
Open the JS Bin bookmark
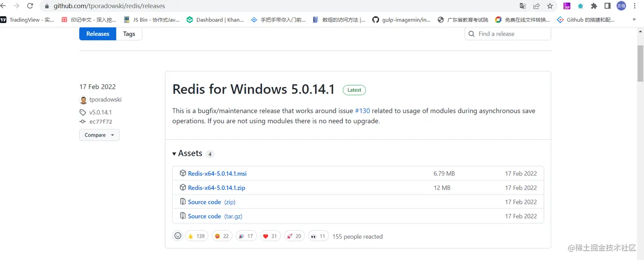point(151,20)
